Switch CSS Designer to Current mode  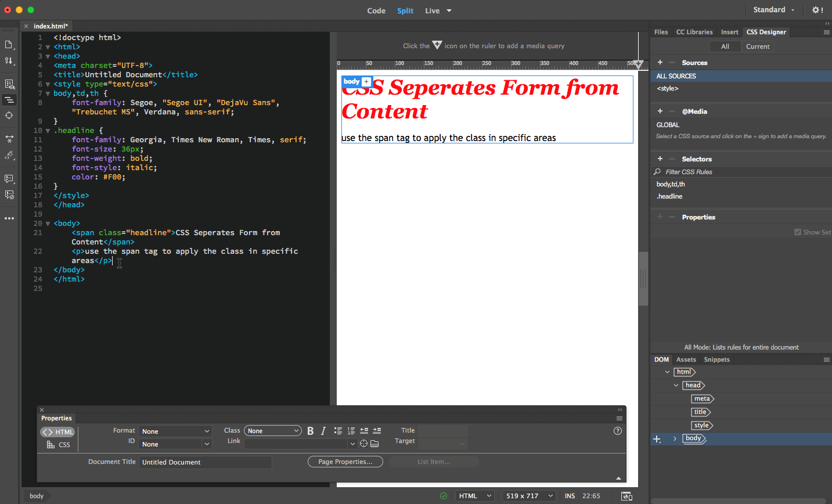tap(758, 46)
